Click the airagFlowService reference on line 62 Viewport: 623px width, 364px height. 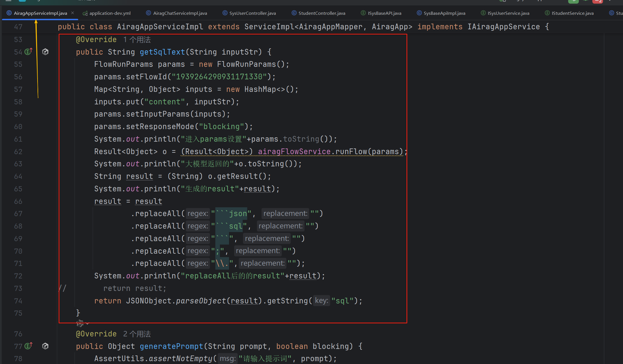pos(294,152)
